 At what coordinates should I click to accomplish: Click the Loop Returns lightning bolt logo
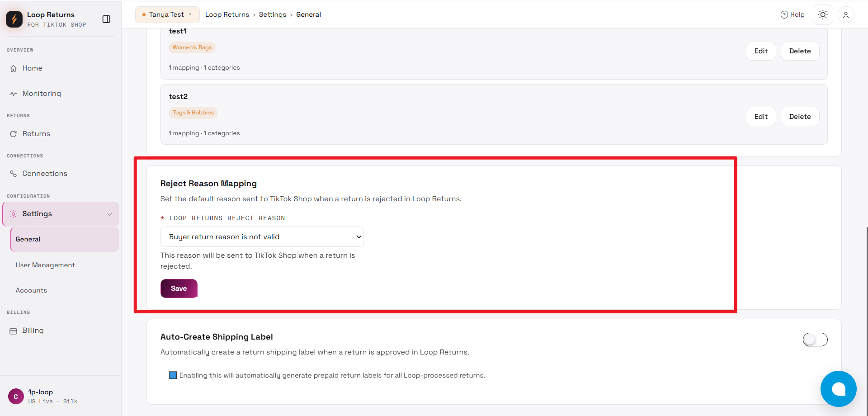pos(14,19)
